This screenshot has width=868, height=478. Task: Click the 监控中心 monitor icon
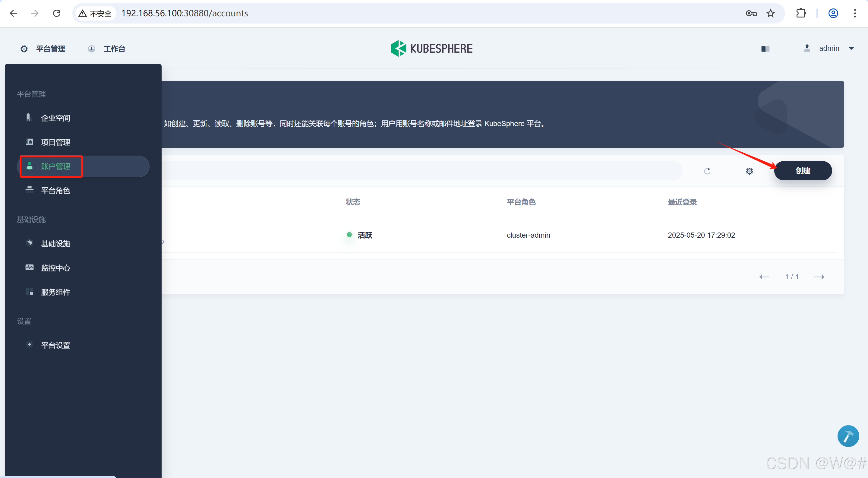[x=29, y=268]
